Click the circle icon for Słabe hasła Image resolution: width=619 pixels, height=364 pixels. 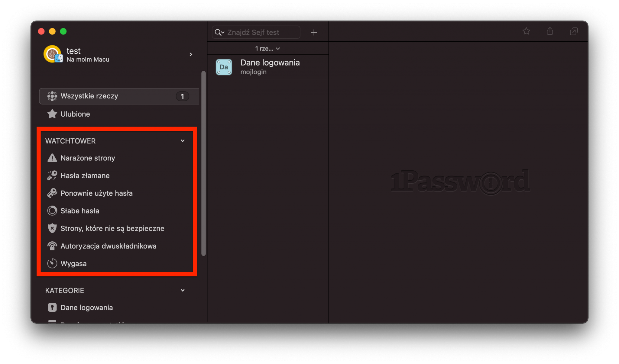click(52, 211)
